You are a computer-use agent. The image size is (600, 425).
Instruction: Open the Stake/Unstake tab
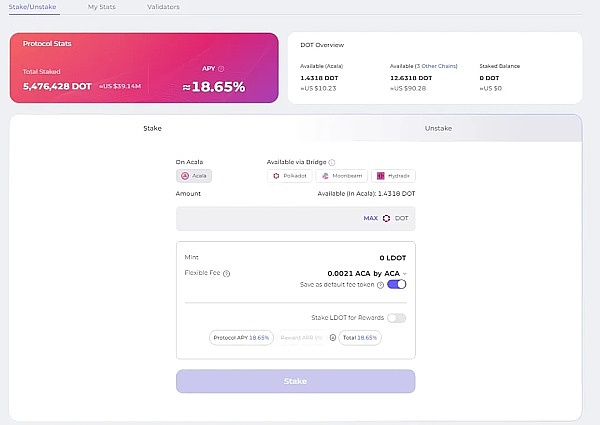(33, 7)
